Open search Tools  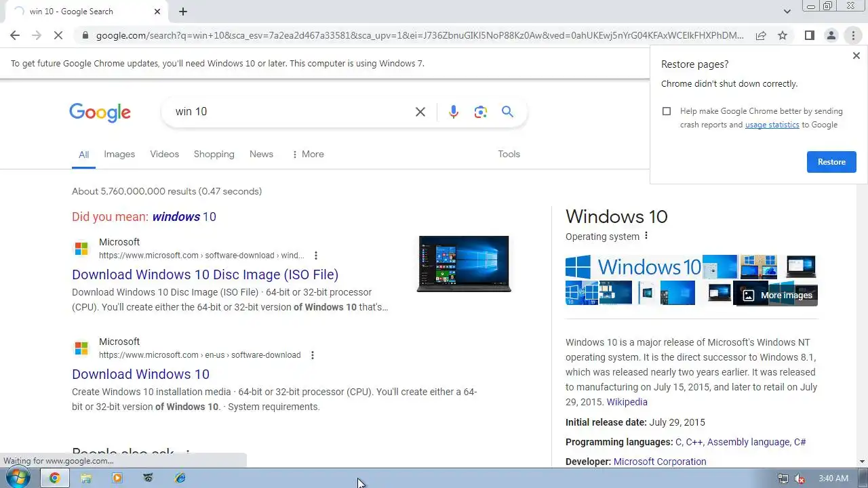tap(509, 154)
